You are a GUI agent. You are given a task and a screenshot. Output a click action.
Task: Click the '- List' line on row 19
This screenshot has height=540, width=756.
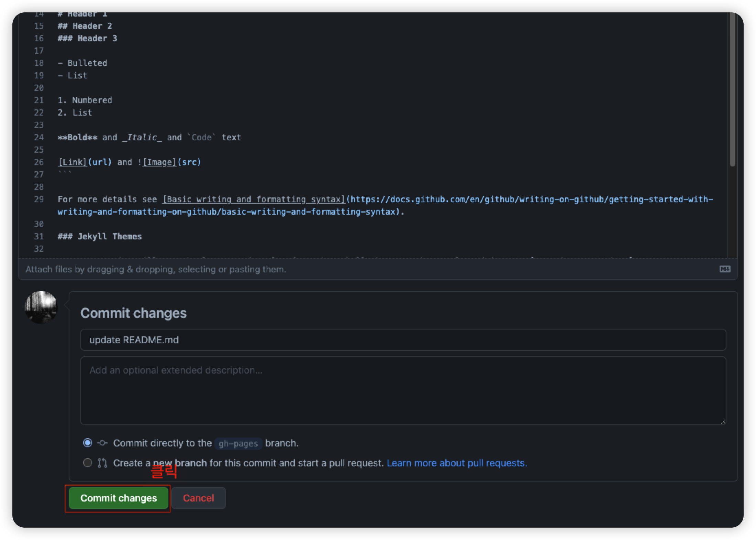(73, 75)
